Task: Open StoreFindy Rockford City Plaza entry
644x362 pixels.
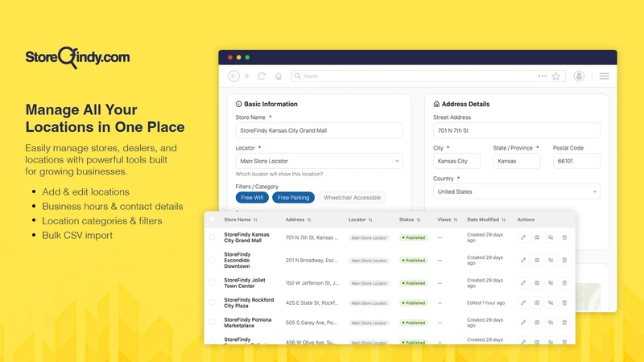Action: (249, 303)
